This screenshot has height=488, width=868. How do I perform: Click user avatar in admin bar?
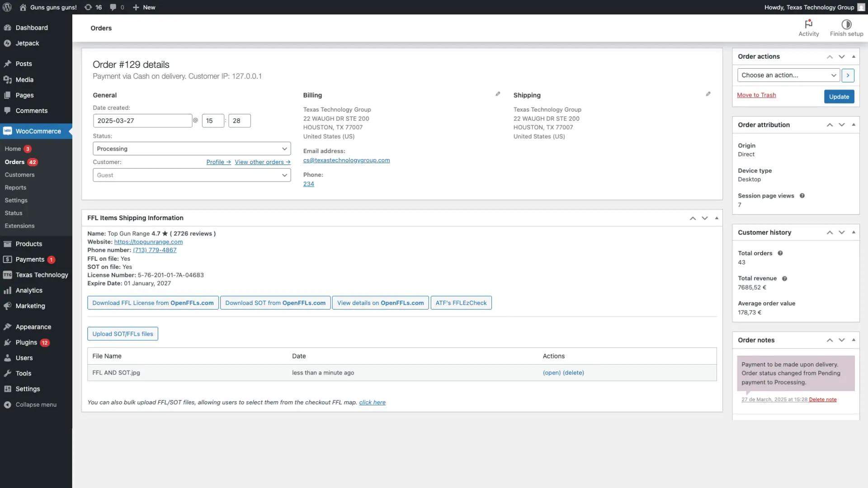click(860, 7)
